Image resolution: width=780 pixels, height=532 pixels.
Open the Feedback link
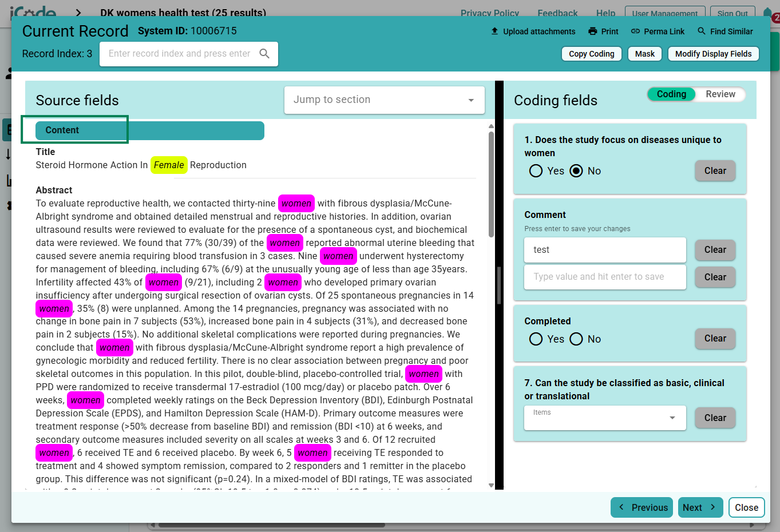coord(557,13)
